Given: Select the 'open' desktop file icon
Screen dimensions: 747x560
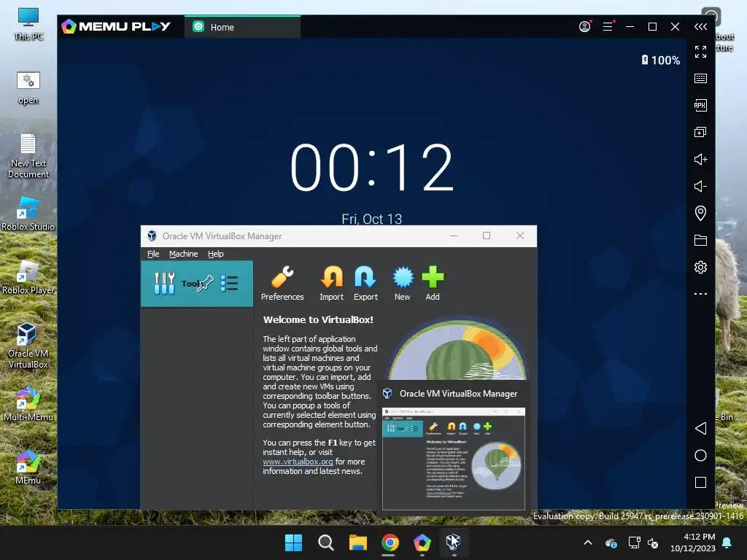Looking at the screenshot, I should tap(28, 87).
